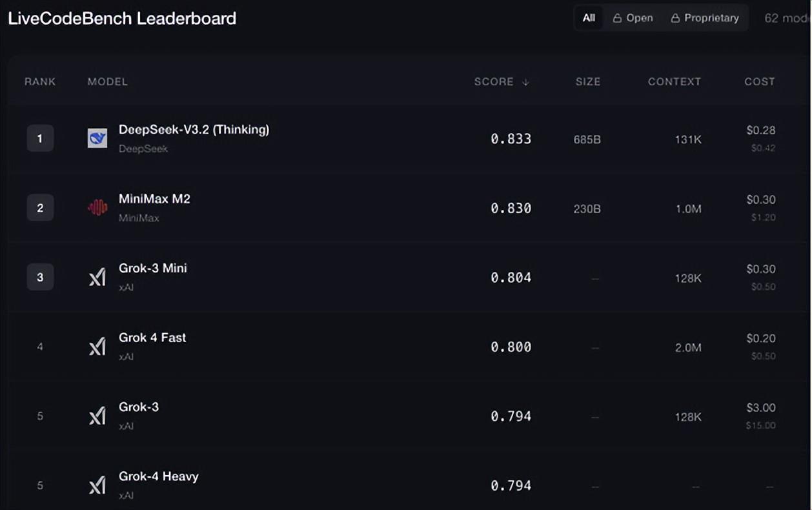The width and height of the screenshot is (812, 510).
Task: Click the MiniMax red waveform logo
Action: pos(97,207)
